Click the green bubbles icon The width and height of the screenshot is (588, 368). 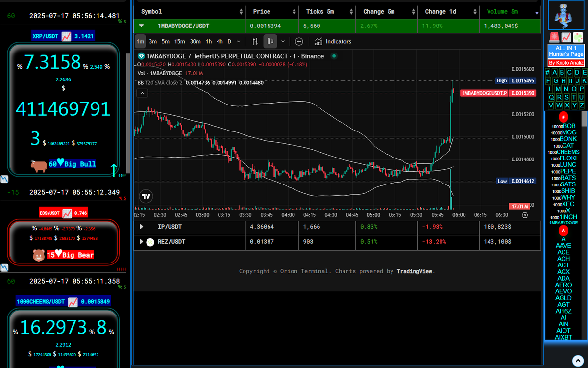click(578, 37)
